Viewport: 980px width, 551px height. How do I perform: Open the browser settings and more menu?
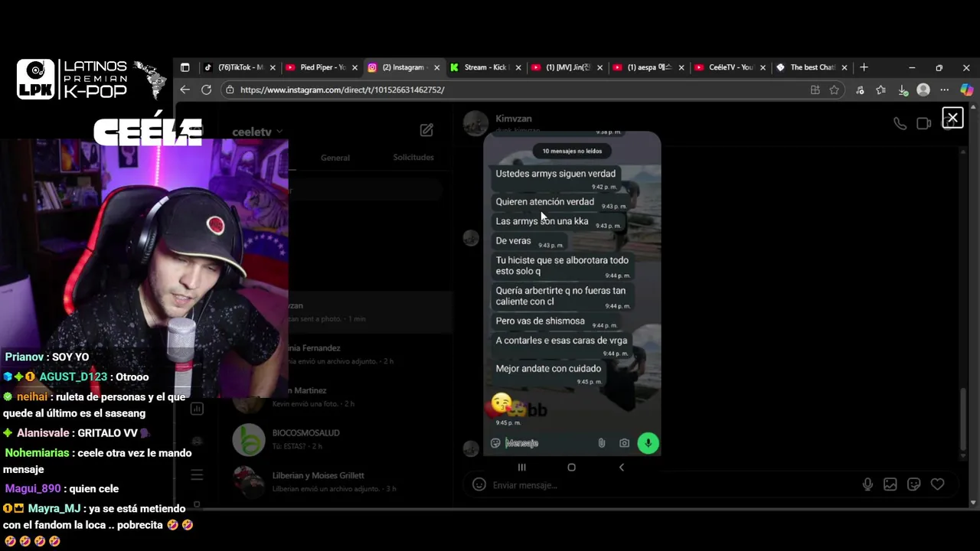pyautogui.click(x=945, y=90)
